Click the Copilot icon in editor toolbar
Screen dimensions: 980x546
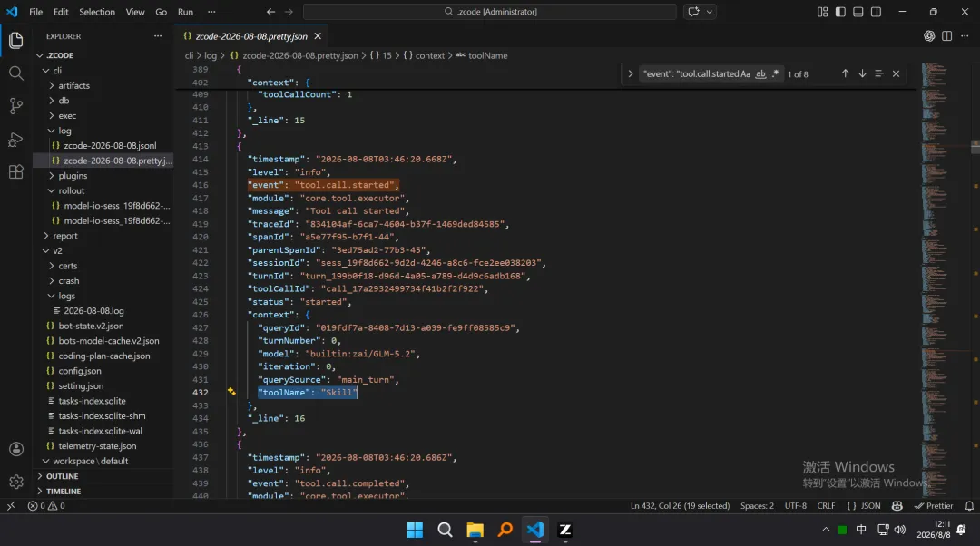pos(929,36)
